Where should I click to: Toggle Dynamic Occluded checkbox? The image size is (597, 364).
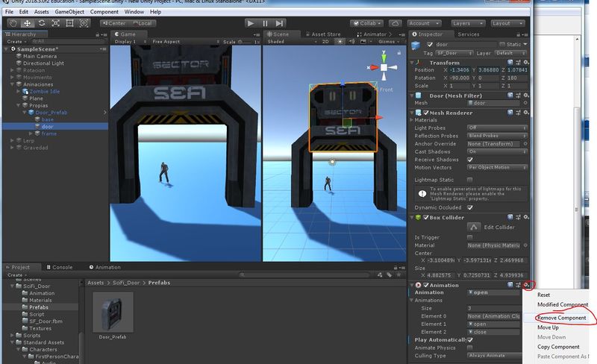[470, 207]
